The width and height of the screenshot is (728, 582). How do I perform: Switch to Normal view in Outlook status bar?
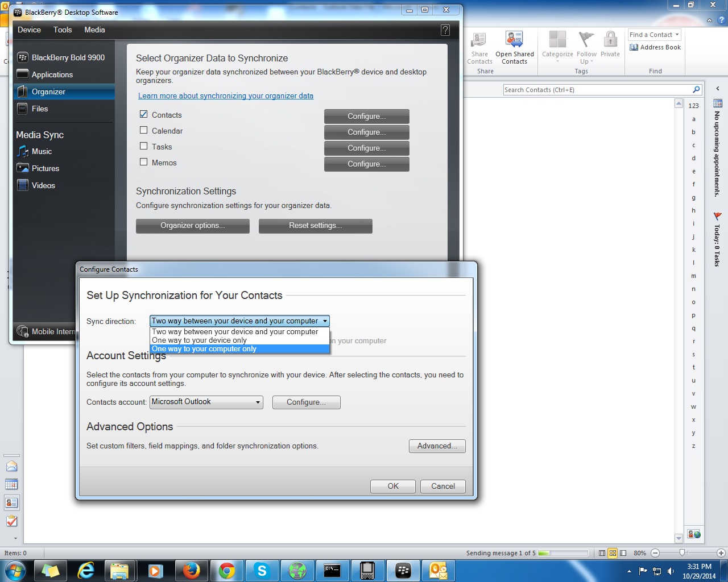(602, 553)
